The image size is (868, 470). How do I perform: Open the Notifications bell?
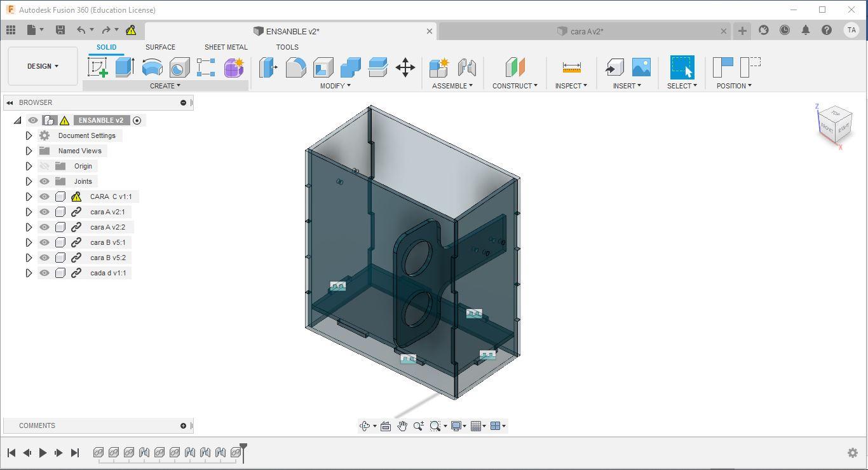[x=806, y=30]
